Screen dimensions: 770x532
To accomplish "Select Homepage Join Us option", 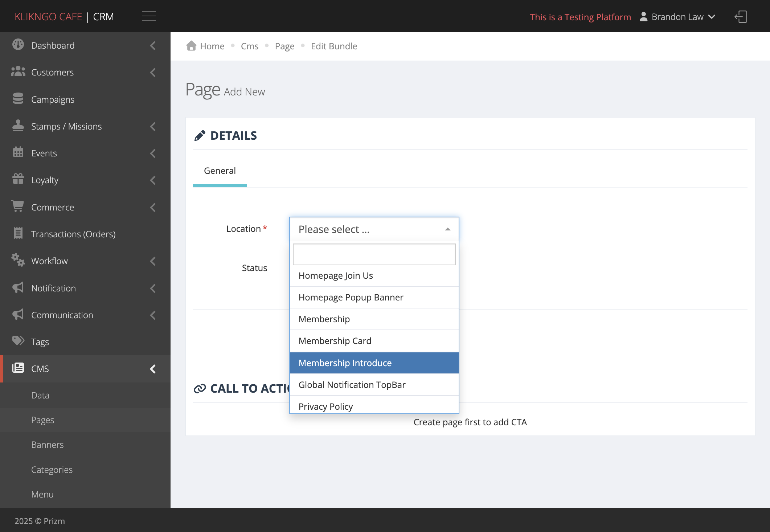I will [374, 276].
